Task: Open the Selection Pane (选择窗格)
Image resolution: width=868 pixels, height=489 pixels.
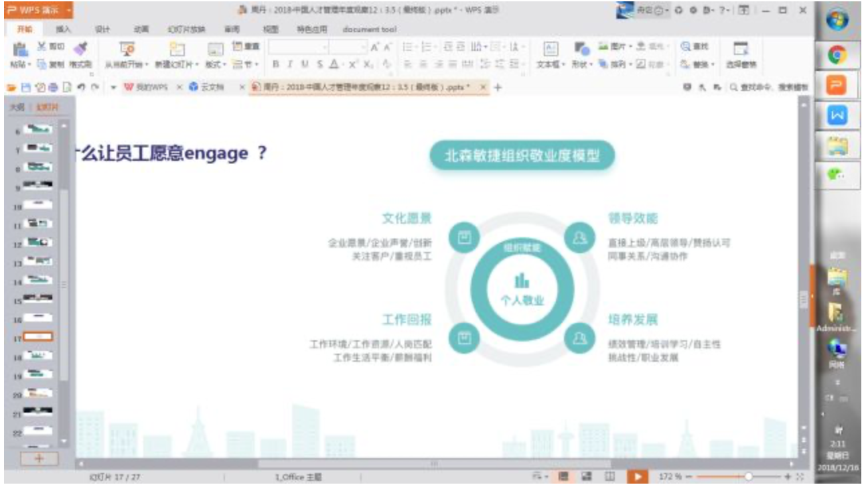Action: pyautogui.click(x=740, y=50)
